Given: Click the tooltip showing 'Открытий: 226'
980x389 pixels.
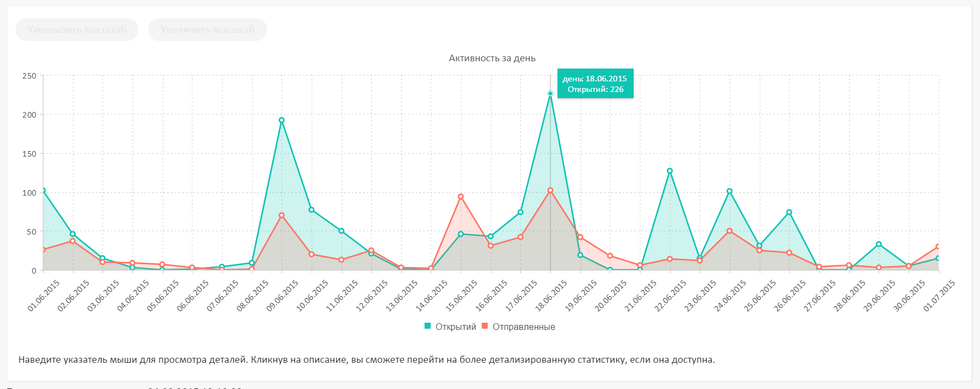Looking at the screenshot, I should 595,84.
